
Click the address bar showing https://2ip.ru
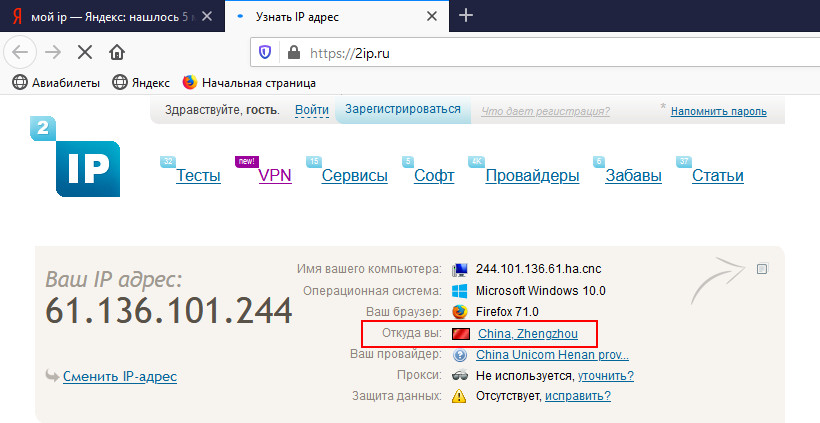(535, 52)
